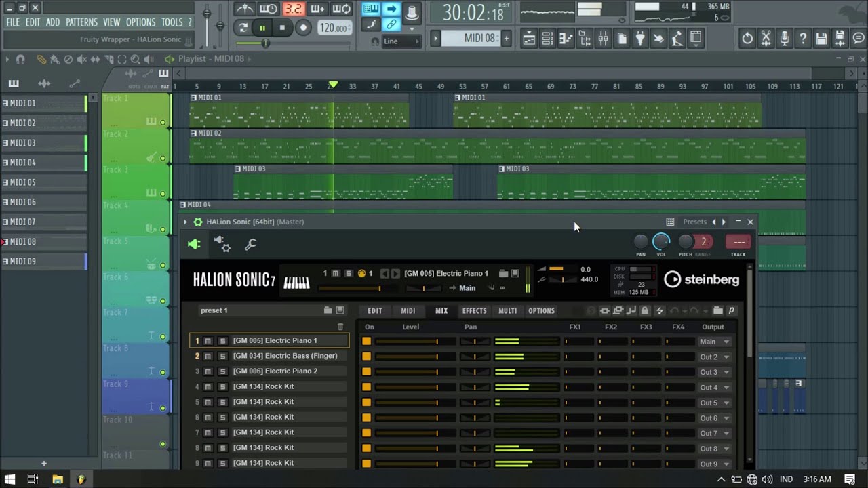The image size is (868, 488).
Task: Adjust the wrapper VOL knob
Action: click(660, 241)
